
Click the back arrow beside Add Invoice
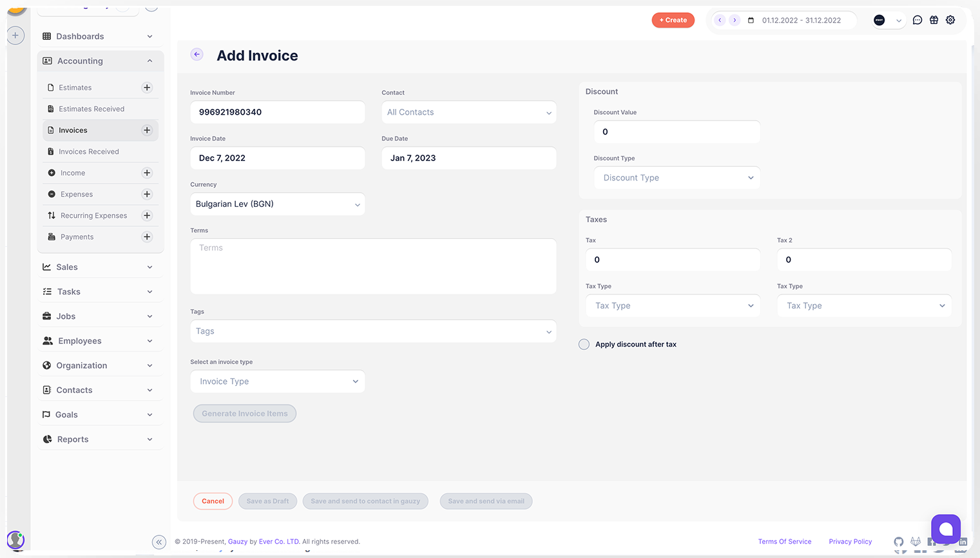point(197,54)
